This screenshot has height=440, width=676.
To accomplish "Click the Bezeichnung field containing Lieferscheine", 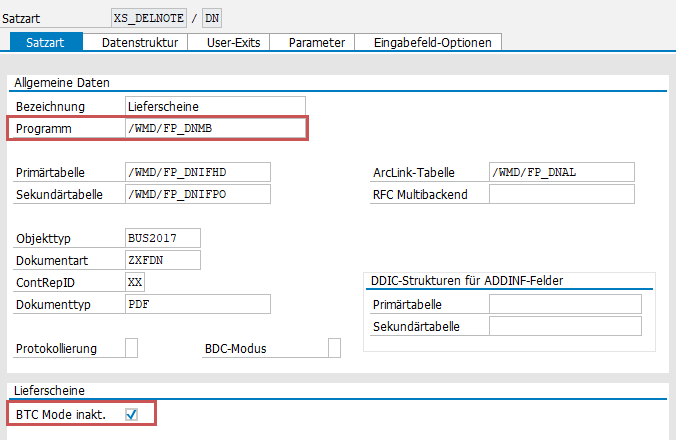I will (x=214, y=106).
